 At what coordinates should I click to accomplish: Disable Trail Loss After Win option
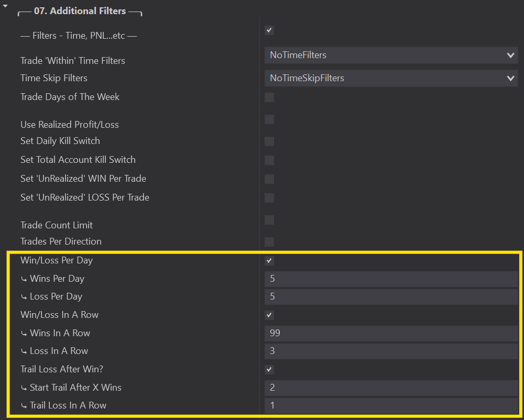coord(269,370)
